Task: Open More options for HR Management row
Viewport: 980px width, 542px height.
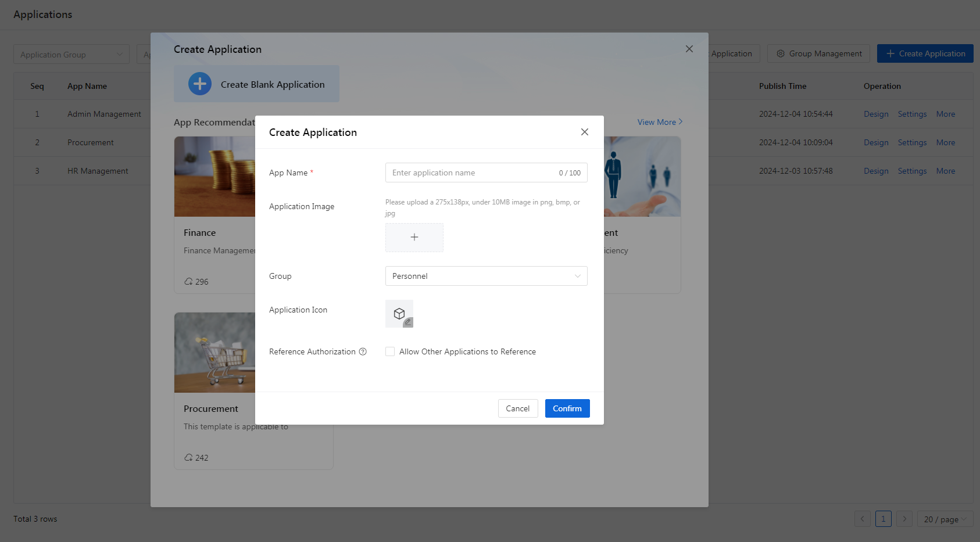Action: point(945,171)
